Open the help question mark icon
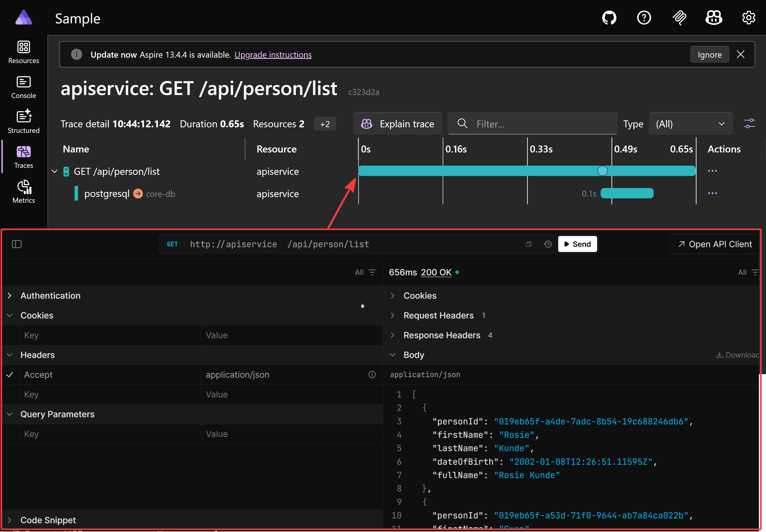This screenshot has height=532, width=766. (644, 18)
